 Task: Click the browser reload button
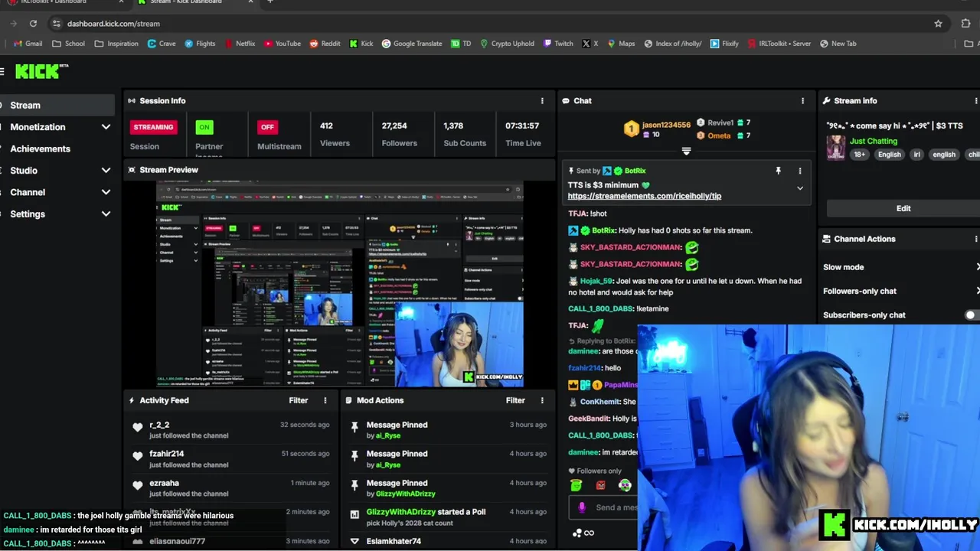(x=33, y=24)
